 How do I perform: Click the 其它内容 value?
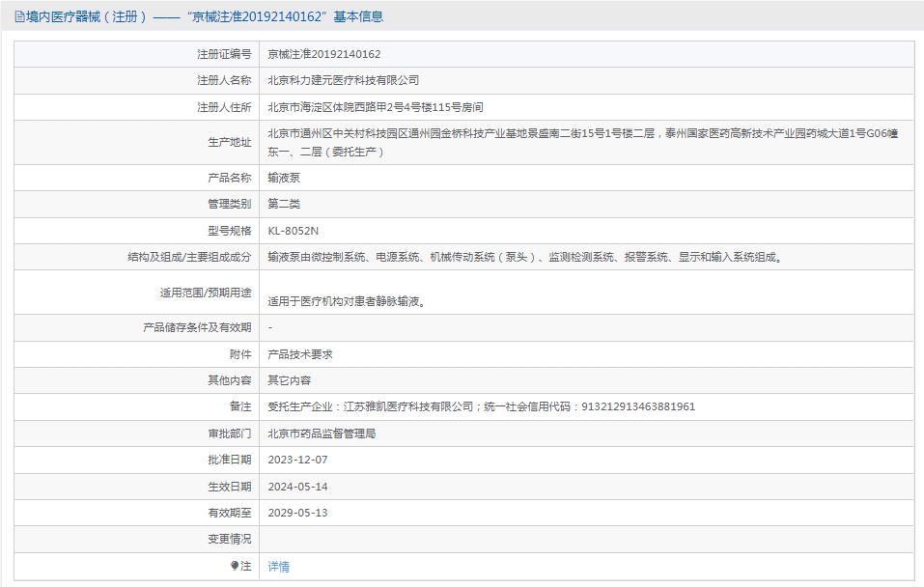pyautogui.click(x=289, y=380)
